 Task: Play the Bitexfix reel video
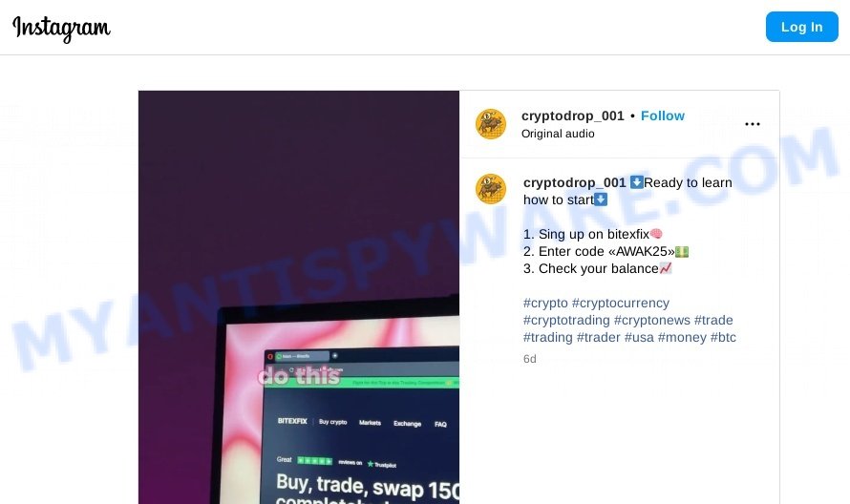pyautogui.click(x=299, y=297)
